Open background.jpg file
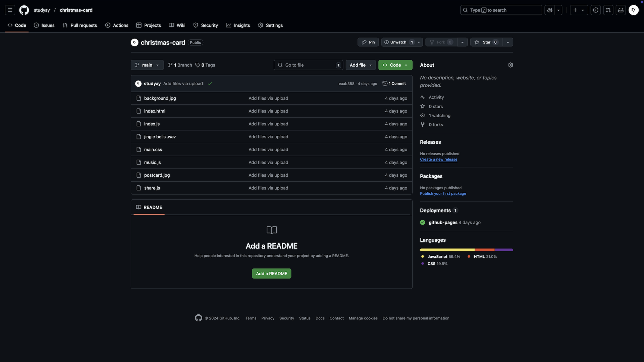The height and width of the screenshot is (362, 644). point(160,98)
